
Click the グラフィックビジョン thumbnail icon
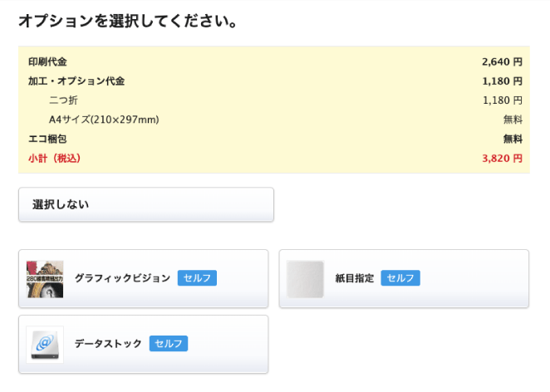[44, 279]
